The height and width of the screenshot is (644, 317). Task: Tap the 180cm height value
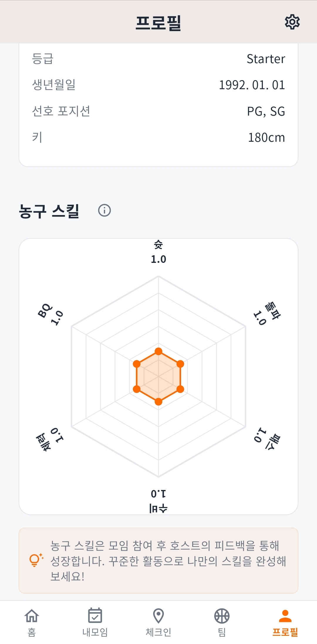[266, 138]
